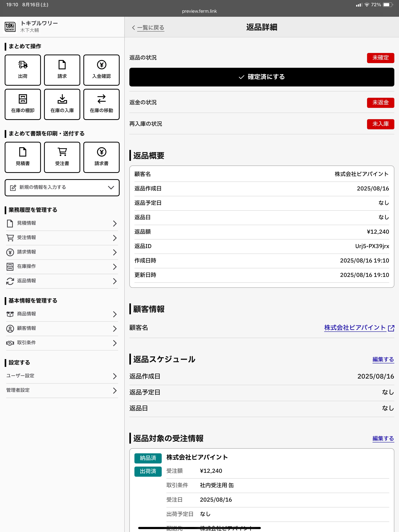The width and height of the screenshot is (399, 532).
Task: Tap the 在庫の入庫 download icon tile
Action: (62, 104)
